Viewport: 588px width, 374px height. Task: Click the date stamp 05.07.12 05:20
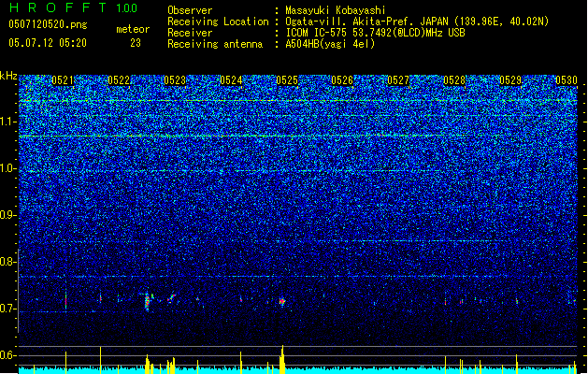(x=48, y=43)
